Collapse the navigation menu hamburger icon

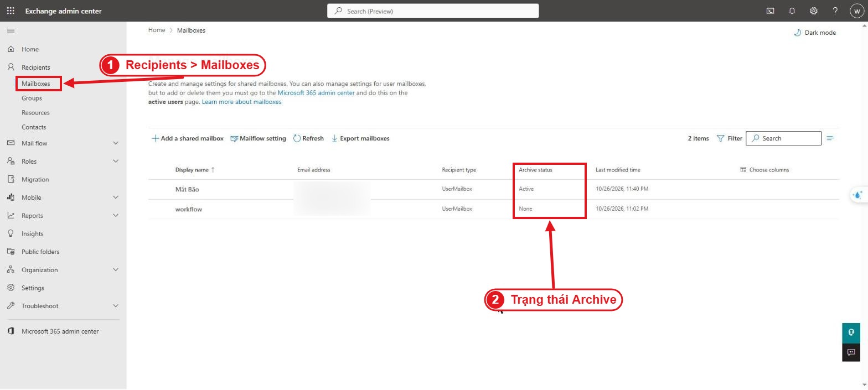point(11,31)
